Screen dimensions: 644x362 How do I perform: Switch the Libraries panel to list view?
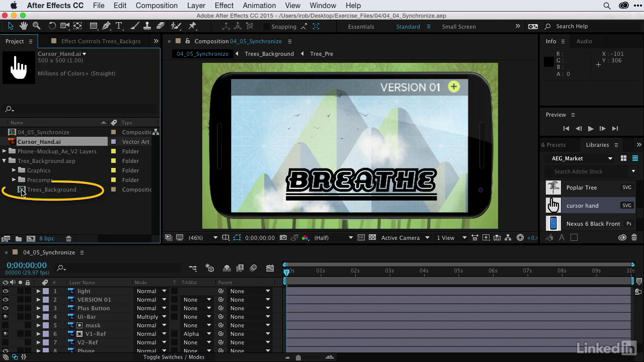tap(635, 158)
